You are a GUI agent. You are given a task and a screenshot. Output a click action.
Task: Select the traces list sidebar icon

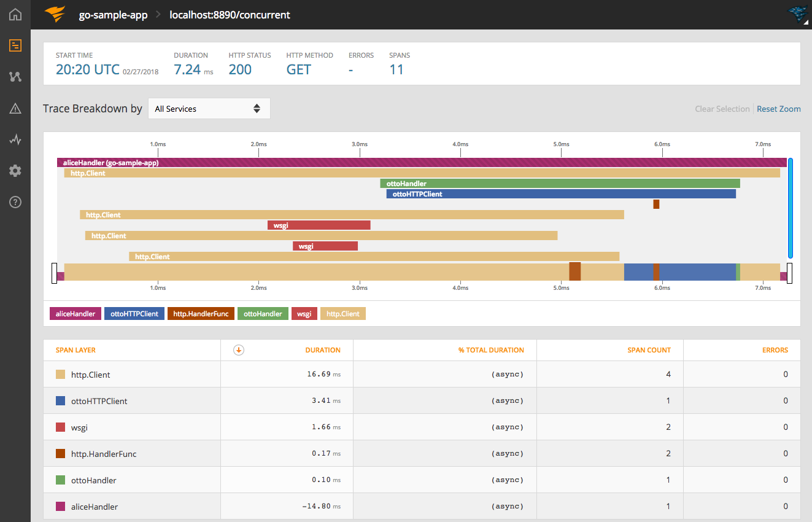coord(15,45)
